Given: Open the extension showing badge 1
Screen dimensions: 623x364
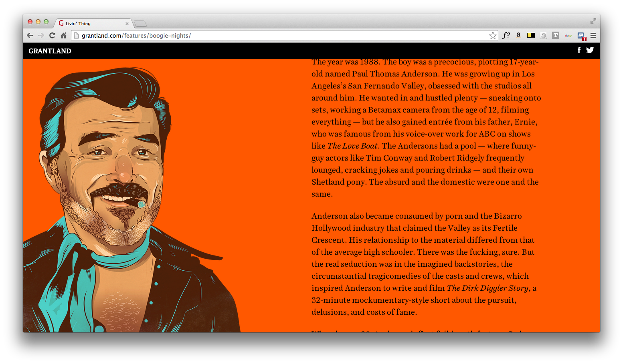Looking at the screenshot, I should pos(581,36).
